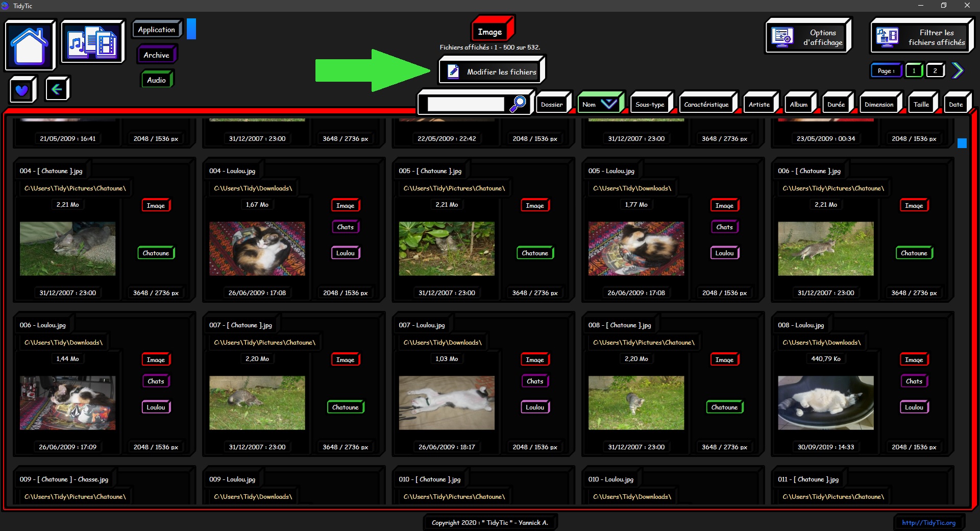Click the filter files monitor icon

point(887,37)
